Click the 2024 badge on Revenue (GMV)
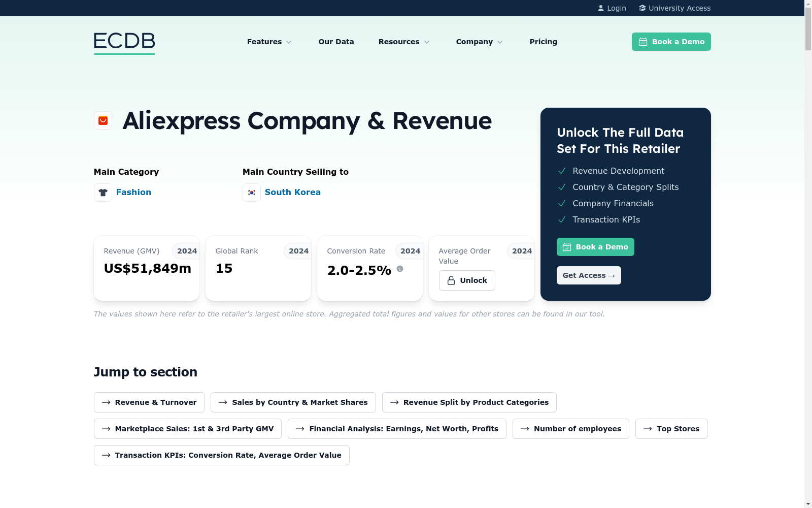Image resolution: width=812 pixels, height=508 pixels. click(x=186, y=251)
